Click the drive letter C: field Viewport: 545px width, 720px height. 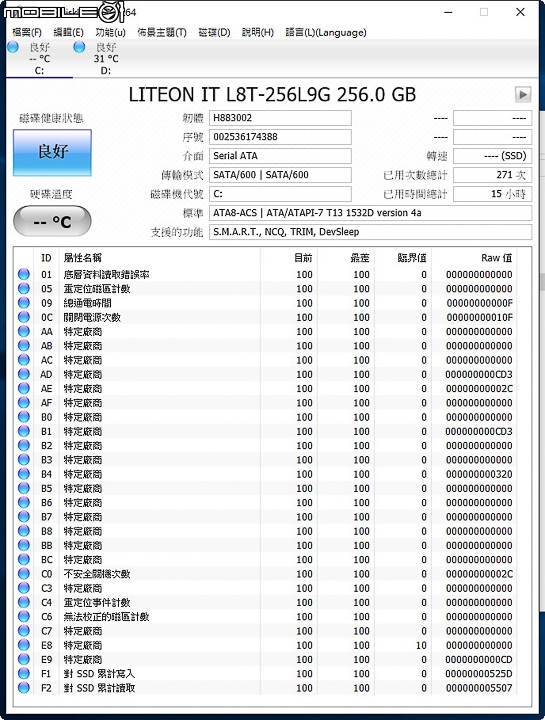(280, 194)
